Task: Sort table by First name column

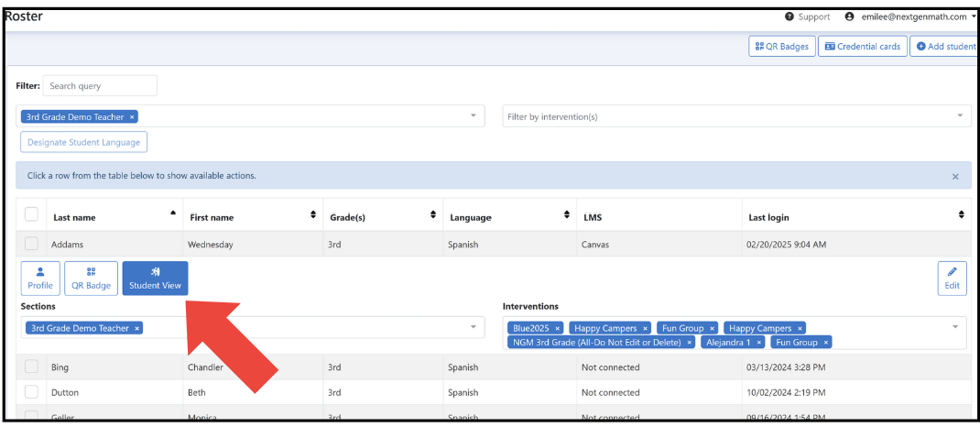Action: (313, 214)
